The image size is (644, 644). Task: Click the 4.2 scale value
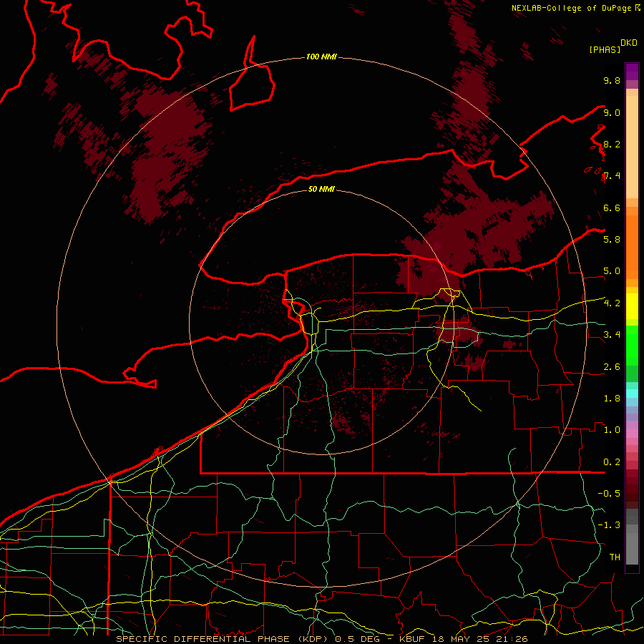(x=612, y=303)
